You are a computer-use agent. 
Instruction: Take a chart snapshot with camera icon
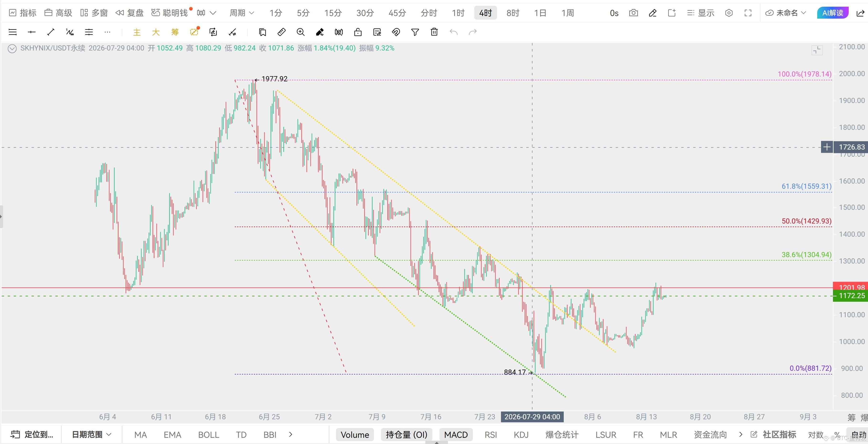(634, 13)
